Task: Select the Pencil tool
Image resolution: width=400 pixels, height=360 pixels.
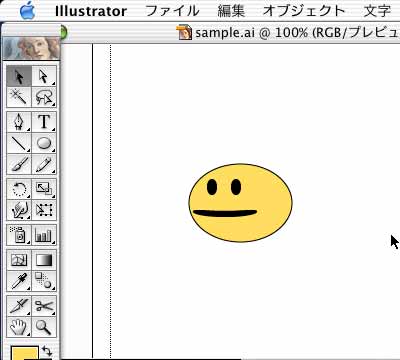Action: [44, 164]
